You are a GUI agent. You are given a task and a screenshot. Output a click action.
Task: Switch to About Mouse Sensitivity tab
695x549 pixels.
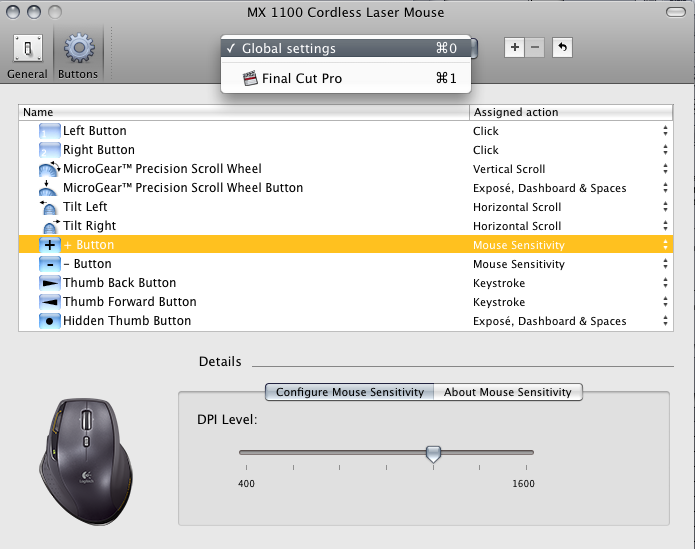pyautogui.click(x=508, y=392)
